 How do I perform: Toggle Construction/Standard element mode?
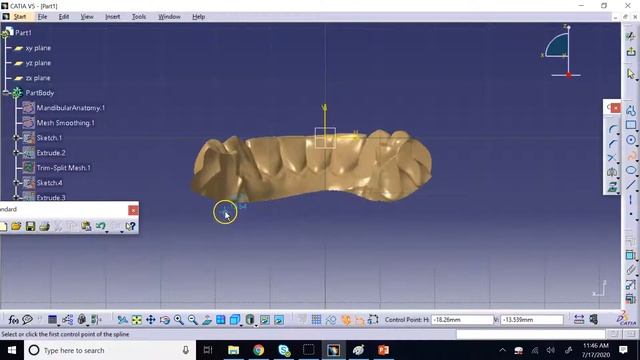(331, 320)
